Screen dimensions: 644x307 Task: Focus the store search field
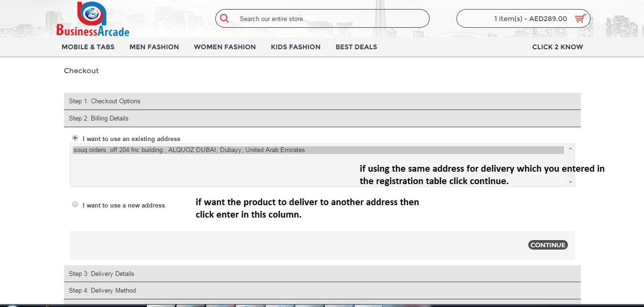(322, 19)
